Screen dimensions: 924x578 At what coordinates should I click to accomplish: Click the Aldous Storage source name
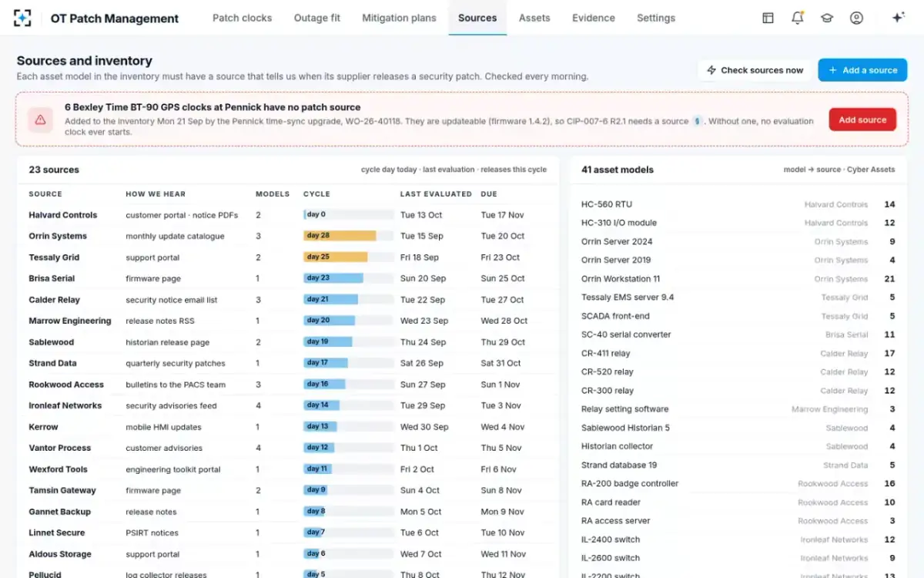pos(60,554)
